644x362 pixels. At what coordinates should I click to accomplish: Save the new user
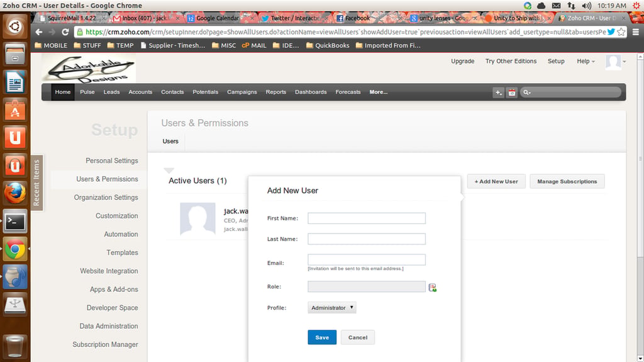pyautogui.click(x=322, y=337)
